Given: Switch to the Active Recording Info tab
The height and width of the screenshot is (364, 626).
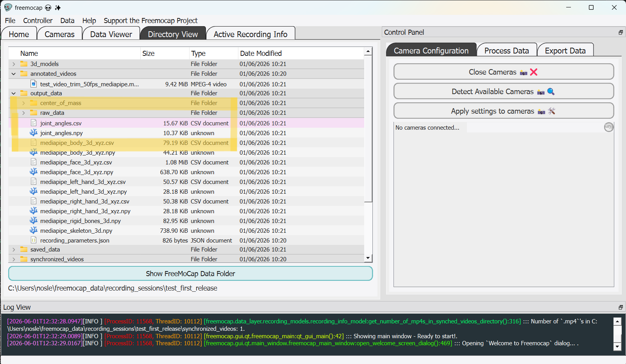Looking at the screenshot, I should click(250, 34).
